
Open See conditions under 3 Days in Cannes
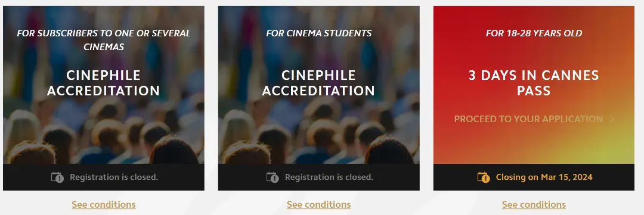(x=534, y=204)
